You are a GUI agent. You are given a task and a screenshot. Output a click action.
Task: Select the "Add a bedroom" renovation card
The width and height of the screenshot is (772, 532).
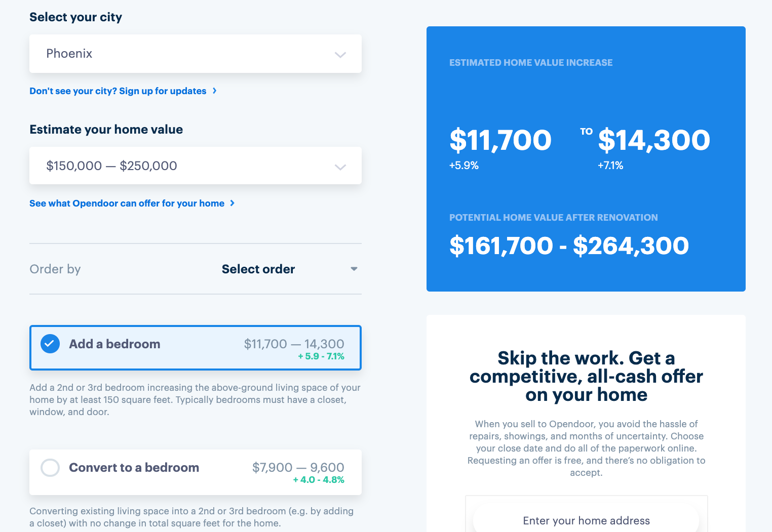click(196, 348)
